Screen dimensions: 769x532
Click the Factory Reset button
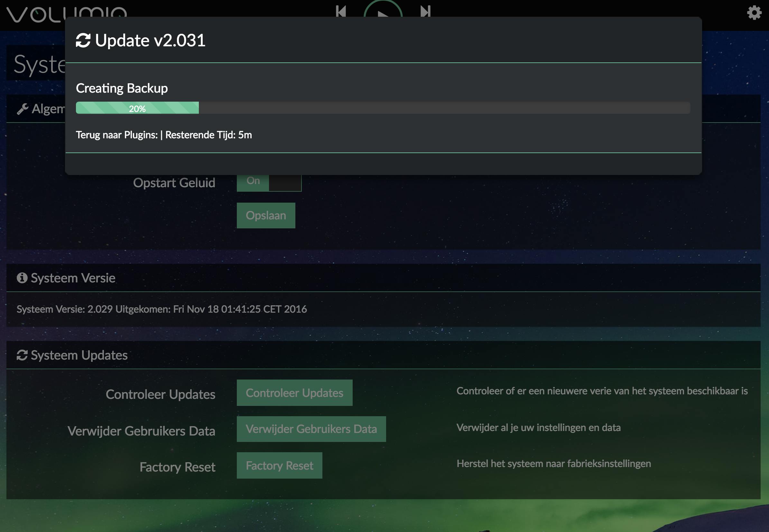[x=279, y=465]
